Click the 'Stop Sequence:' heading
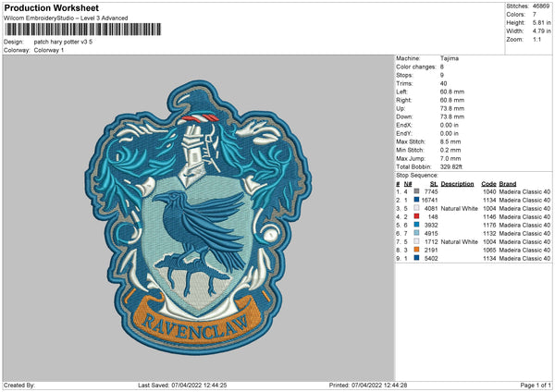 point(417,175)
